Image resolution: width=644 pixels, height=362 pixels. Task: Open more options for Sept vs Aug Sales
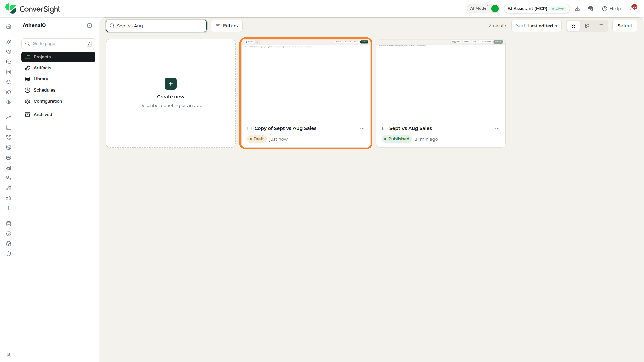497,128
